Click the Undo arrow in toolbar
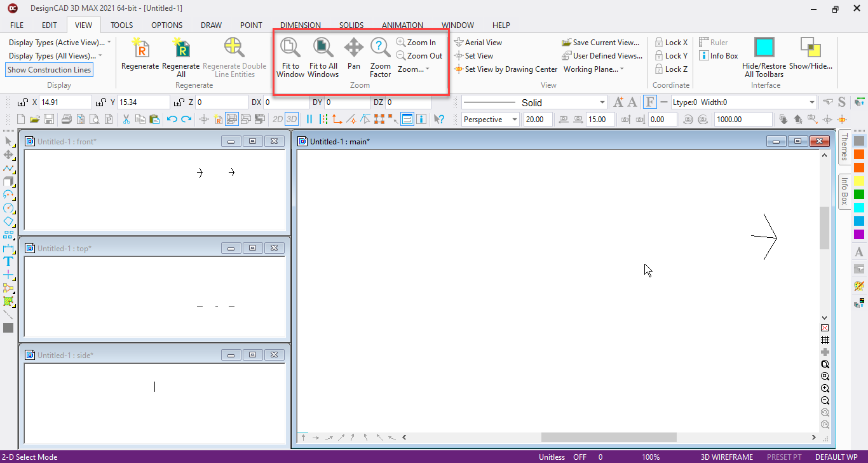 172,119
